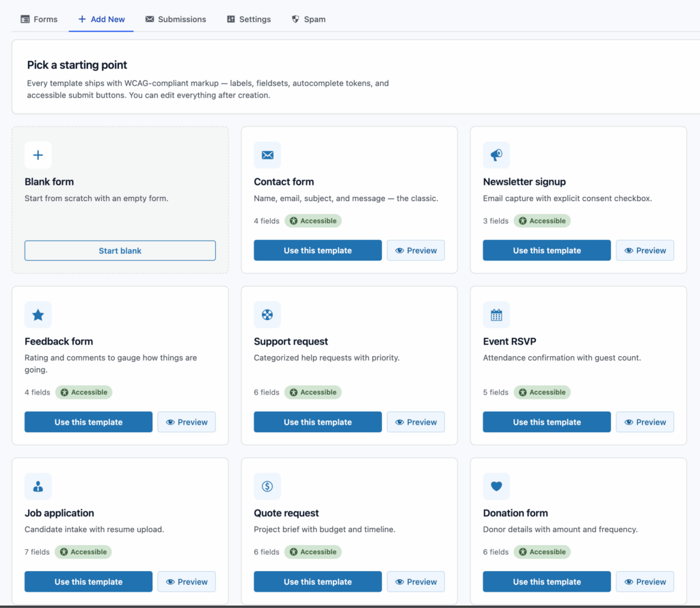Click the envelope icon on Contact form card
Screen dimensions: 700x608
click(267, 155)
